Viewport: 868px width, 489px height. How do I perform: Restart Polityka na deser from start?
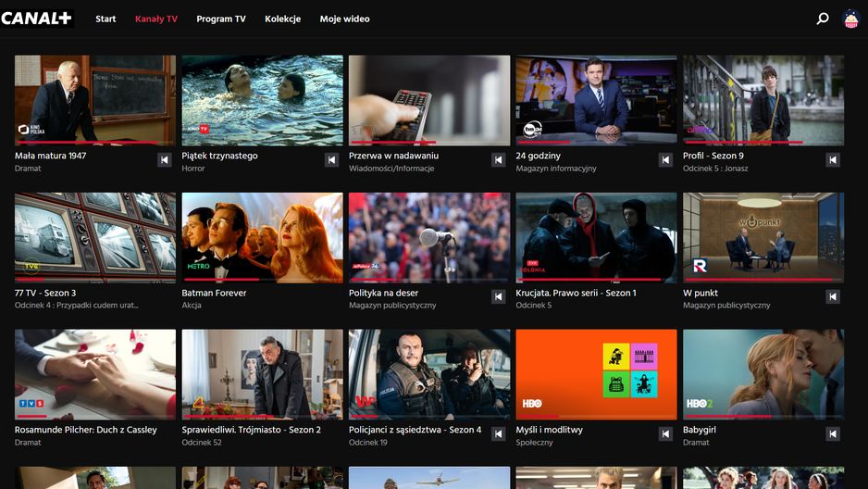click(498, 297)
